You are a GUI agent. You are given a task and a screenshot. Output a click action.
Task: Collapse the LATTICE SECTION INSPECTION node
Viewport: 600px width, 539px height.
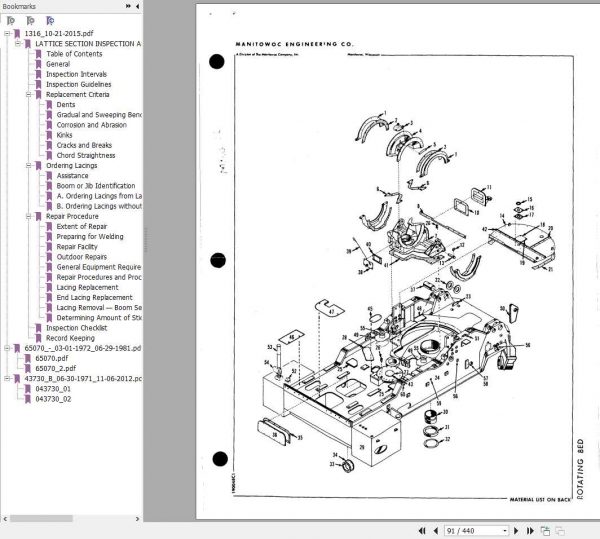pos(18,44)
